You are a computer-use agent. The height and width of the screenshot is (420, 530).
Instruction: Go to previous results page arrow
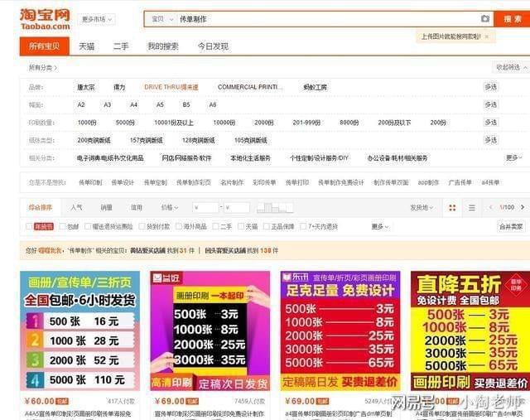[x=491, y=207]
